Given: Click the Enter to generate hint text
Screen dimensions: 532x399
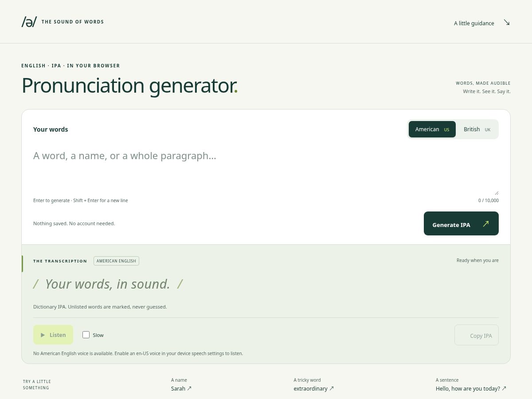Looking at the screenshot, I should (x=80, y=200).
